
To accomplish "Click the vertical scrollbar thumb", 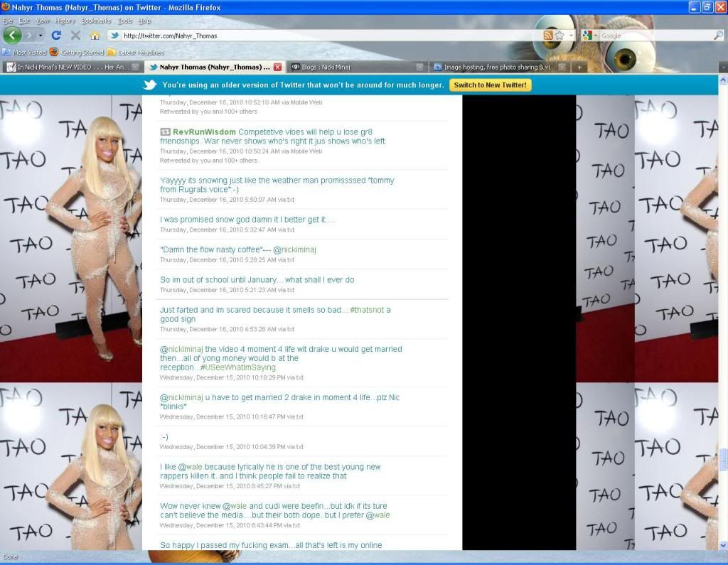I will click(x=723, y=460).
